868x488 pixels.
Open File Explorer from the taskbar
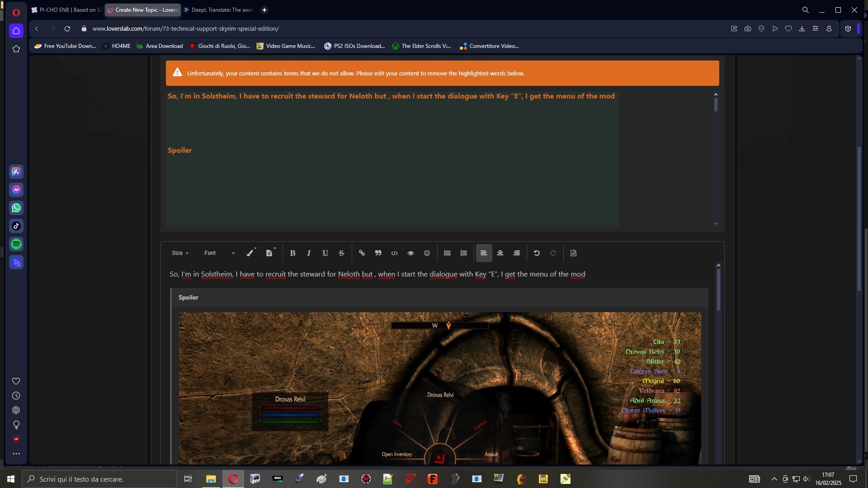[211, 479]
